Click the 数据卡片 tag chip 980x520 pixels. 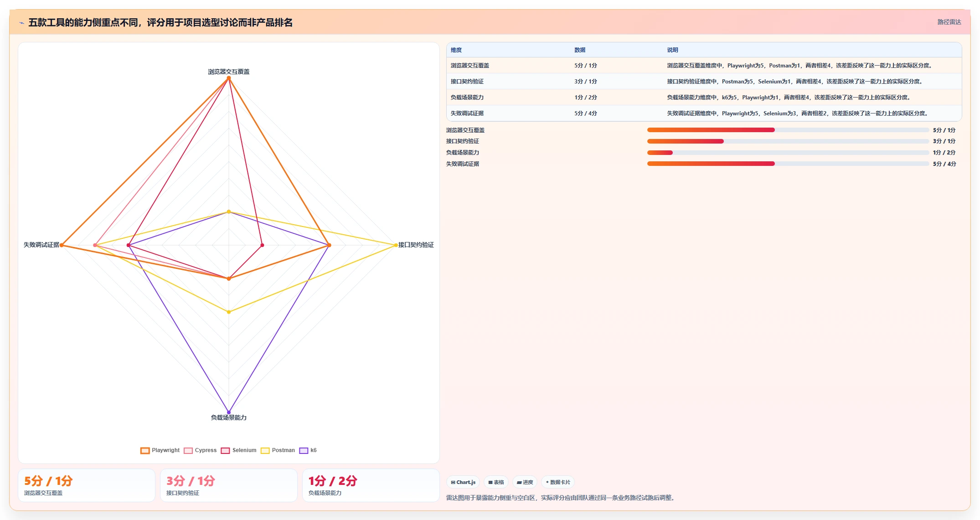558,482
